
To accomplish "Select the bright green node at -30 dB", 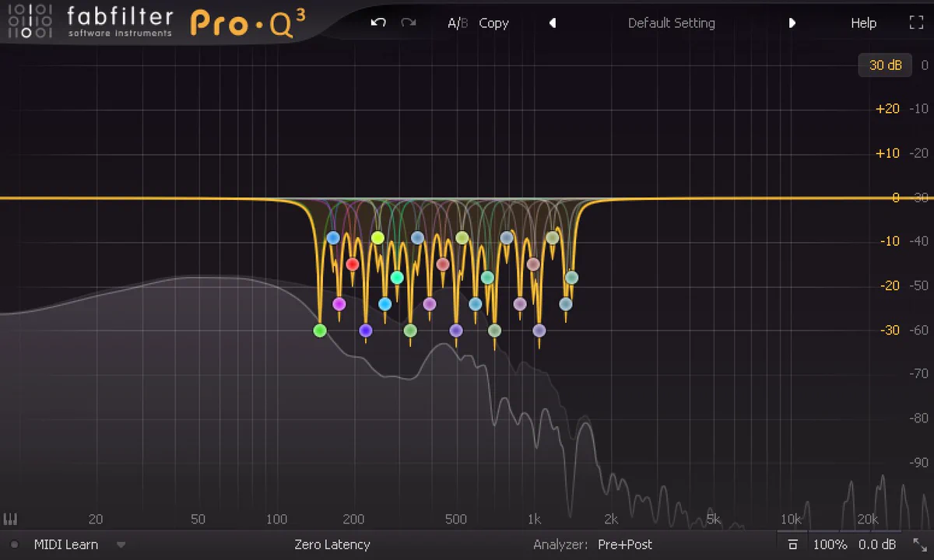I will click(319, 331).
